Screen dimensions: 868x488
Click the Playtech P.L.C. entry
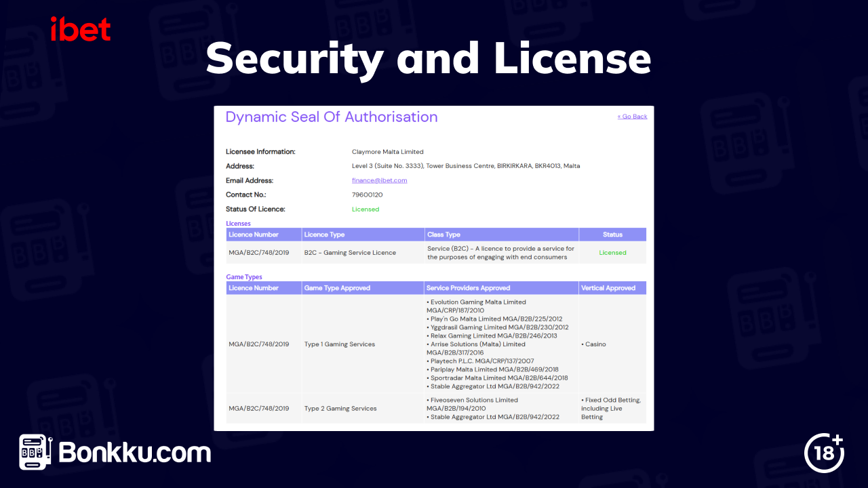point(480,361)
